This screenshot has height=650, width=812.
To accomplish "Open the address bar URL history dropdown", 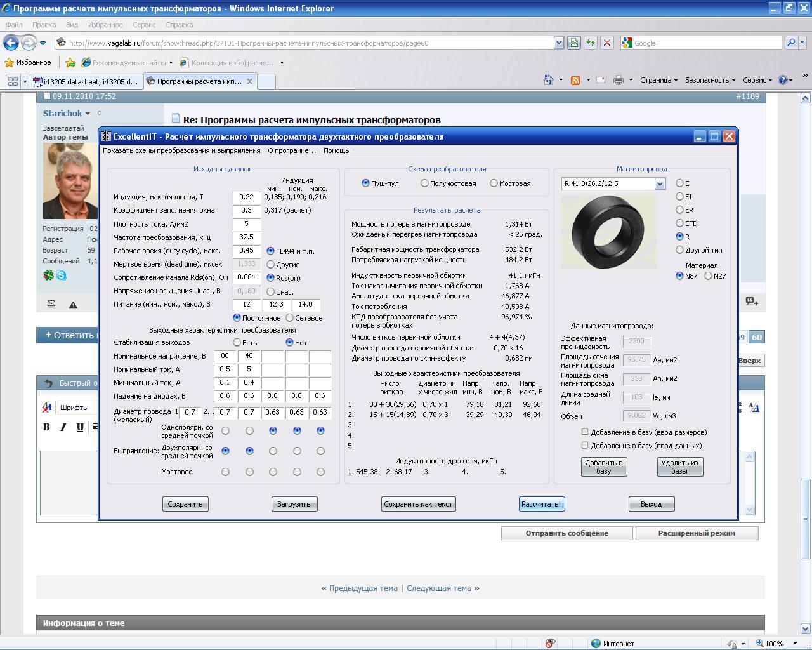I will (x=559, y=43).
